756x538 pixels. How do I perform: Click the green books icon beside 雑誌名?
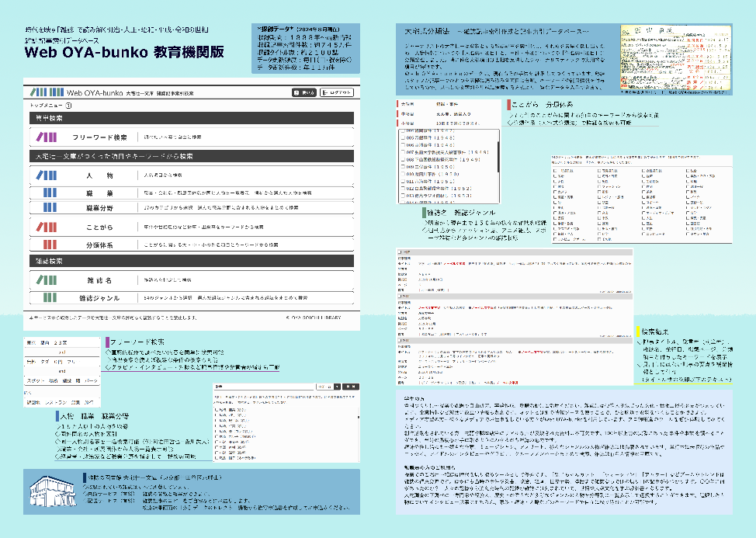47,279
